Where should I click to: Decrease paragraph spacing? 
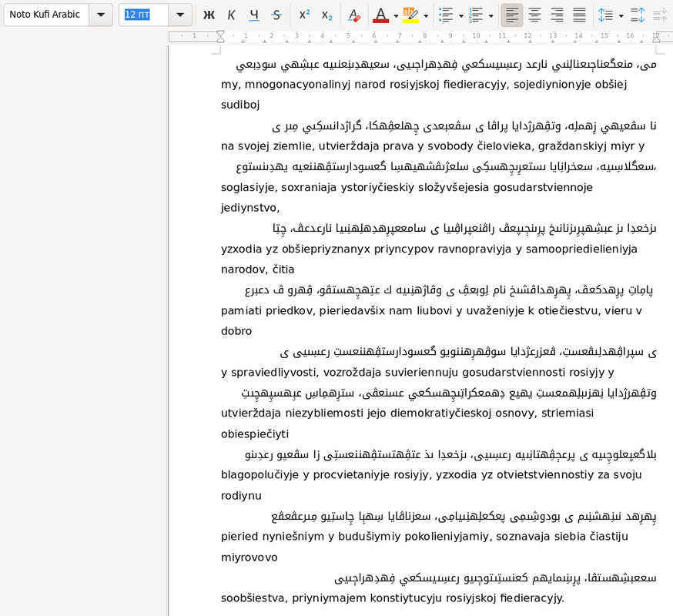660,15
